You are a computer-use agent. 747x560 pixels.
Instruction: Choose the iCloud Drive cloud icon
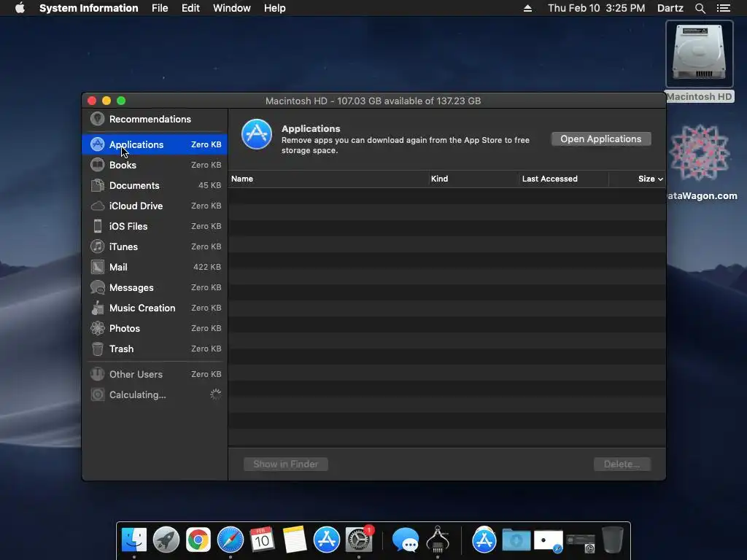[x=97, y=206]
